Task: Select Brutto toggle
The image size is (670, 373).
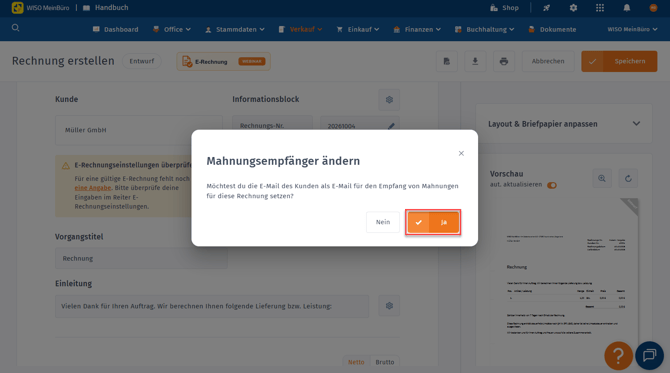Action: tap(385, 362)
